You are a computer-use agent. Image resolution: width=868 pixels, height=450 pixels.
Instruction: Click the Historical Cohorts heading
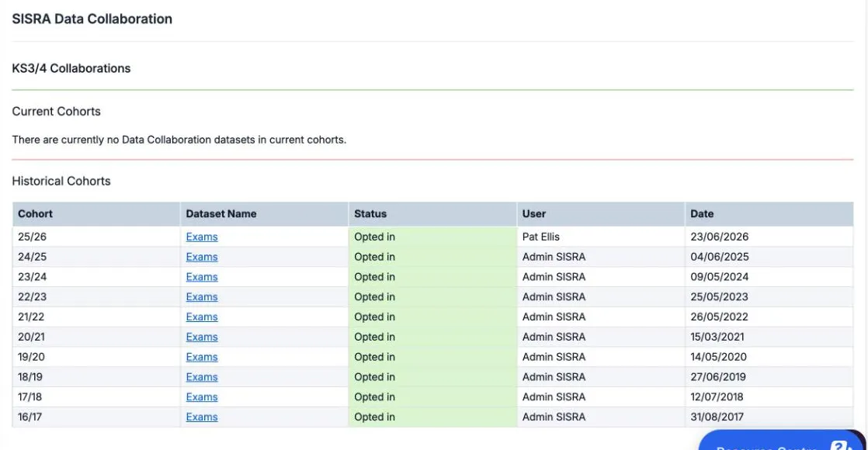[x=61, y=181]
